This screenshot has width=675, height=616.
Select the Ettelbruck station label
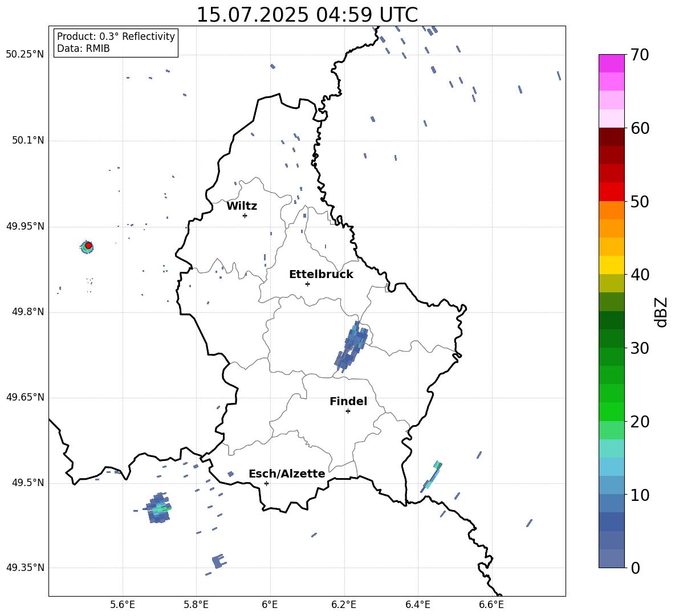pos(321,275)
